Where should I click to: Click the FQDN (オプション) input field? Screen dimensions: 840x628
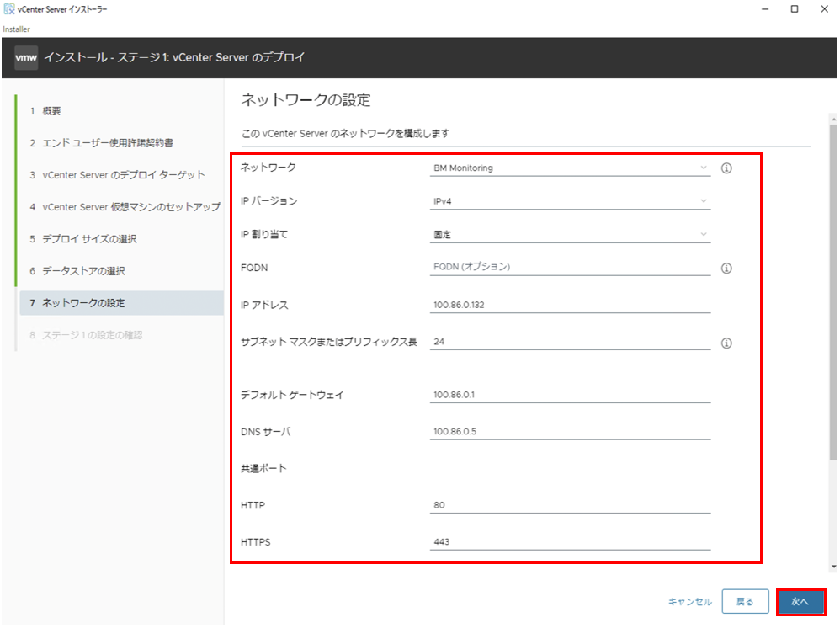[x=570, y=267]
